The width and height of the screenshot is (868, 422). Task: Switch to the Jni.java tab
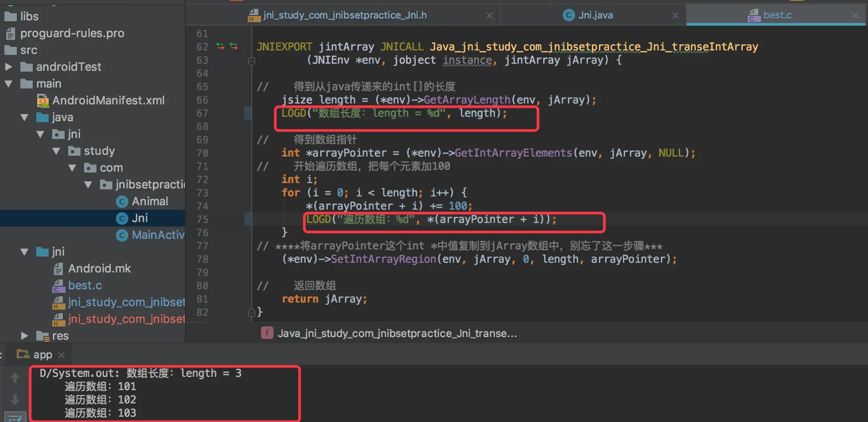[595, 15]
